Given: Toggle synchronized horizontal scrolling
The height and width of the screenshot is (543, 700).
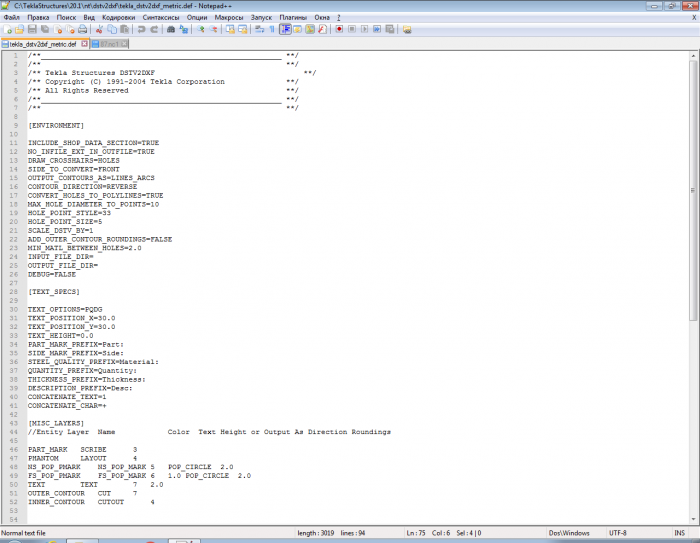Looking at the screenshot, I should (x=243, y=29).
